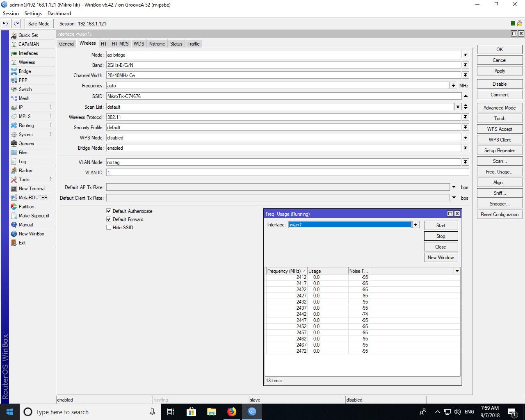Launch New Terminal from sidebar
Screen dimensions: 525x420
pos(32,189)
